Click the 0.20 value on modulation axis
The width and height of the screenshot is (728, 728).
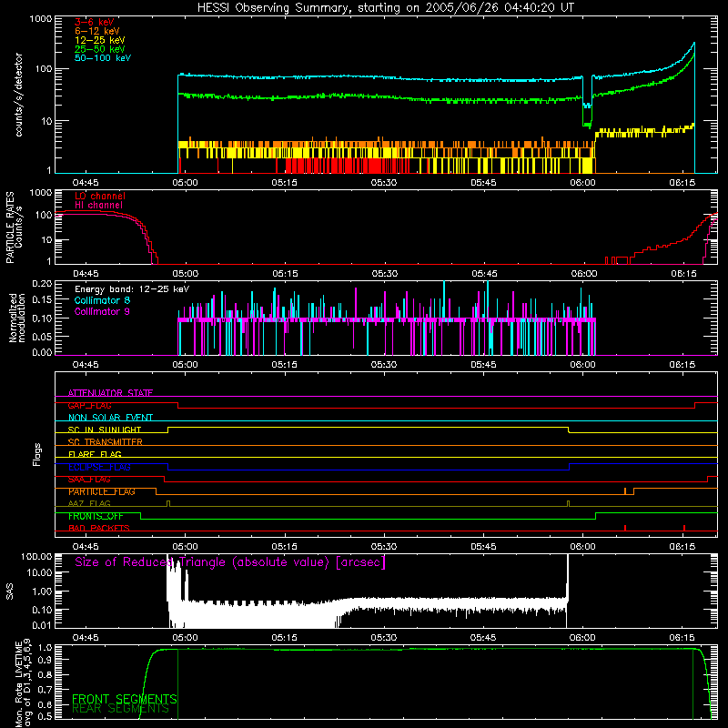[42, 283]
